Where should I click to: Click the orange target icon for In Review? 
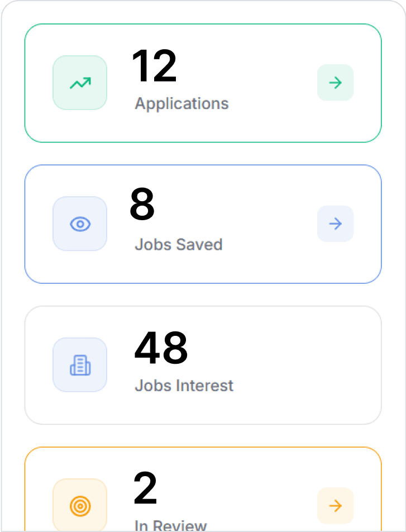pyautogui.click(x=80, y=506)
